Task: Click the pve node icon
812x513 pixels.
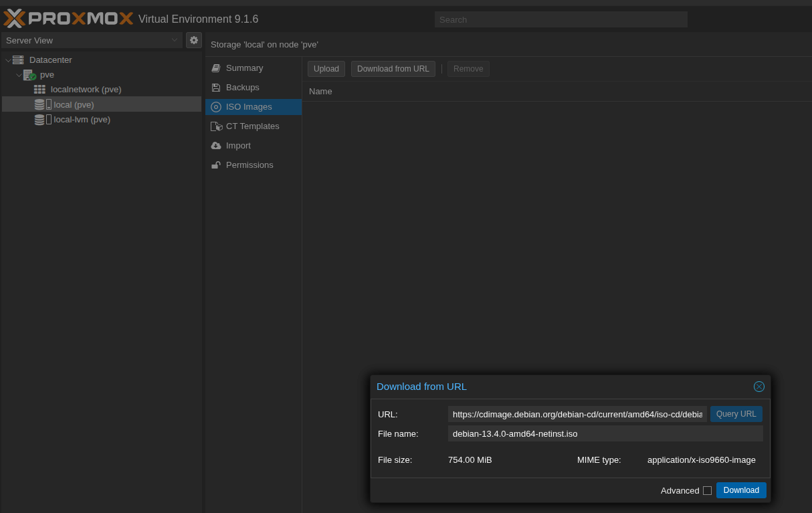Action: (x=29, y=75)
